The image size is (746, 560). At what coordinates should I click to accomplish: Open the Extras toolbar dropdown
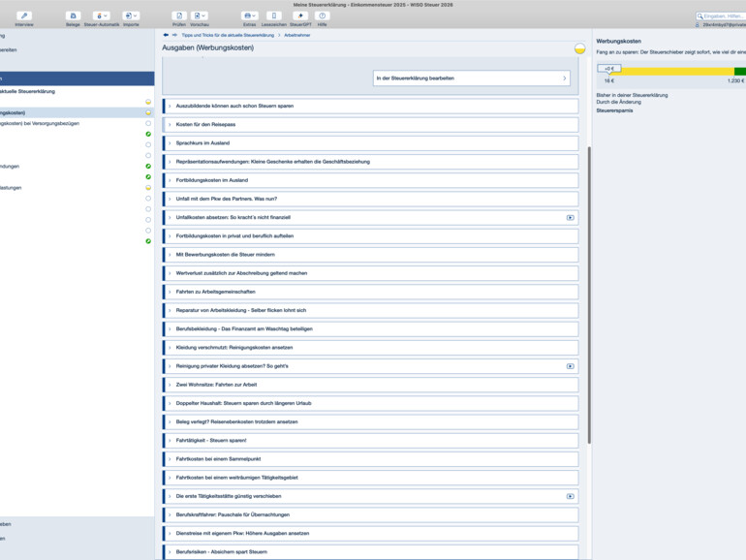249,18
